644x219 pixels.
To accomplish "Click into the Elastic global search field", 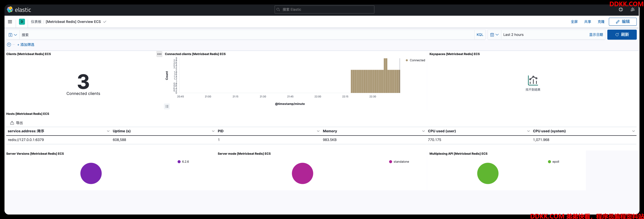I will click(324, 9).
